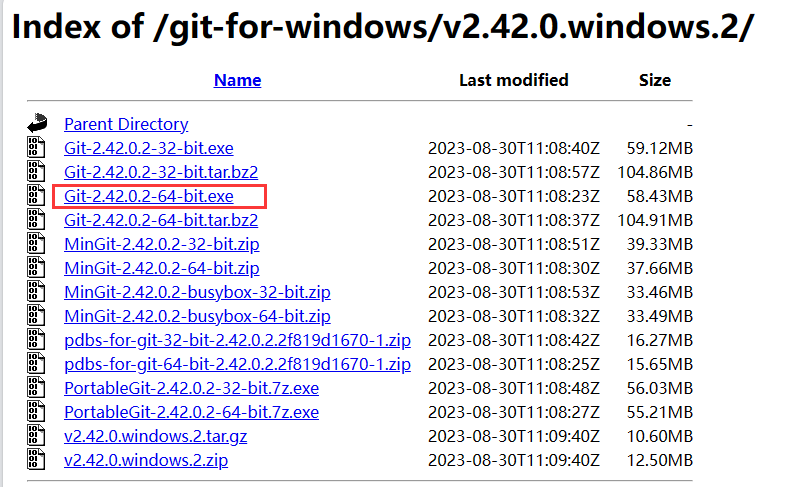The height and width of the screenshot is (487, 809).
Task: Download Git-2.42.0.2-32-bit.tar.bz2
Action: [x=161, y=172]
